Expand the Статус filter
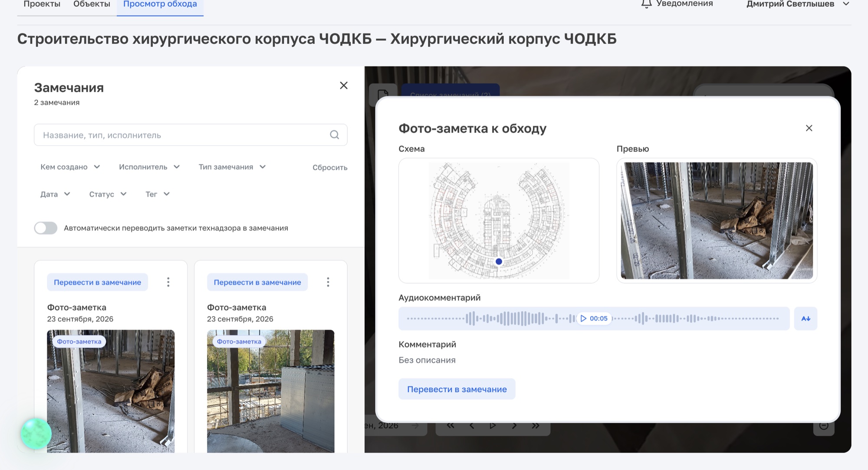This screenshot has height=470, width=868. point(108,194)
